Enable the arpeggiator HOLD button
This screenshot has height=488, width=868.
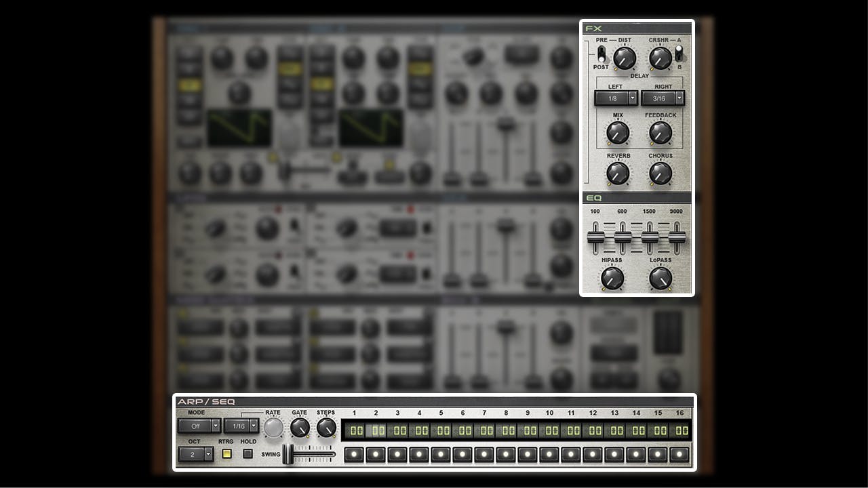(x=248, y=453)
